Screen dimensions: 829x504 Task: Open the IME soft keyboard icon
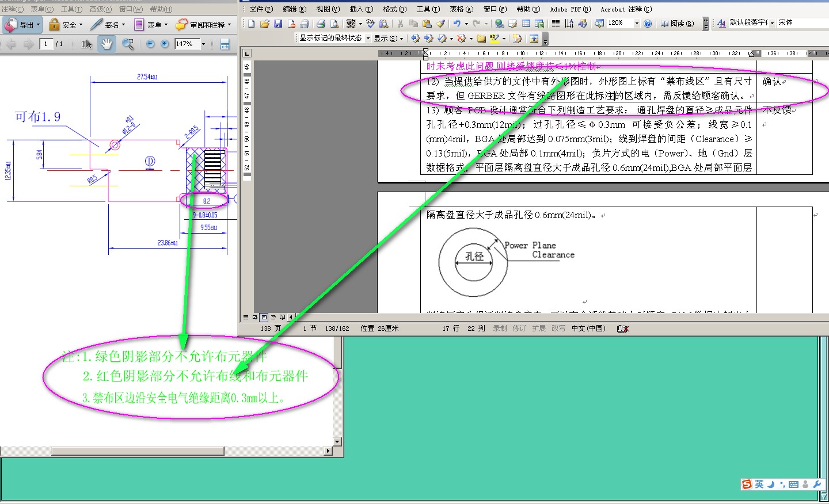[x=793, y=484]
